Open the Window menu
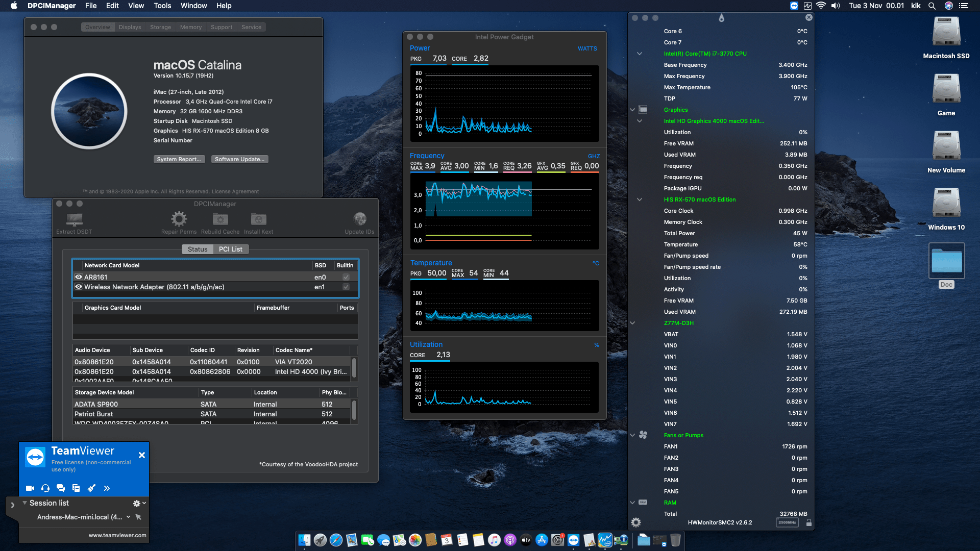 click(x=193, y=6)
